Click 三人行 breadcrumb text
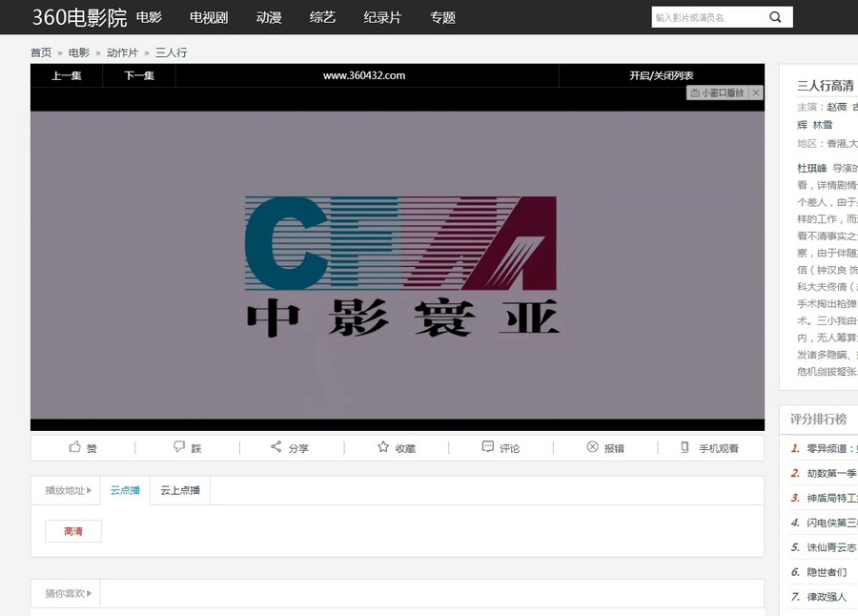Screen dimensions: 858x616 pos(172,52)
